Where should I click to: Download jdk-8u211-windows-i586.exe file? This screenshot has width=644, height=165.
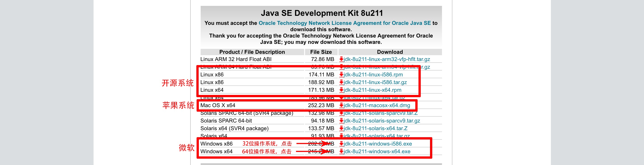point(378,144)
